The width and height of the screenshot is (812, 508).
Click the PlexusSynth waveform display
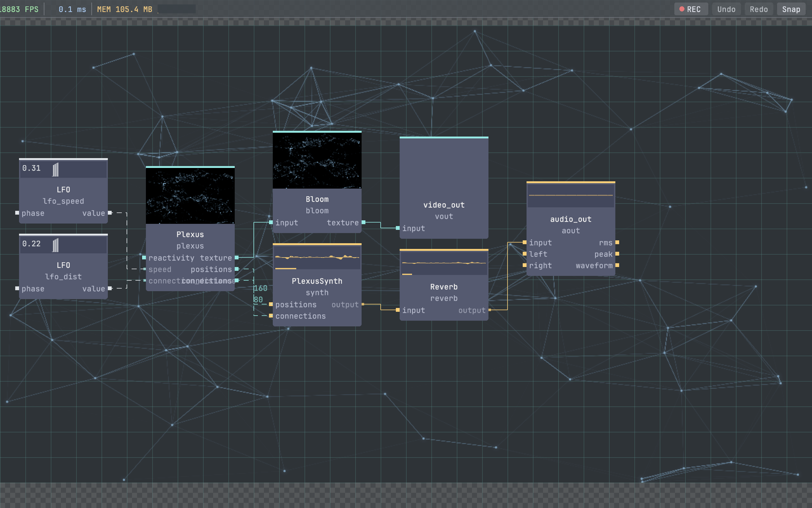click(317, 257)
